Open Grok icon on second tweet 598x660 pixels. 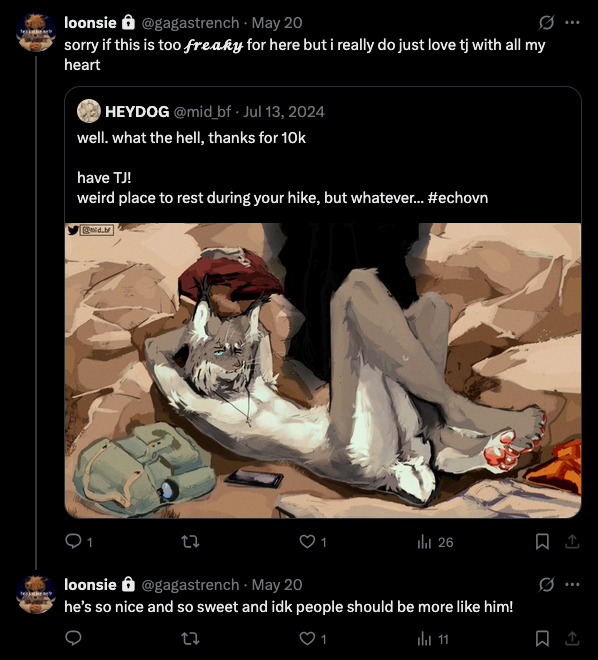tap(546, 584)
